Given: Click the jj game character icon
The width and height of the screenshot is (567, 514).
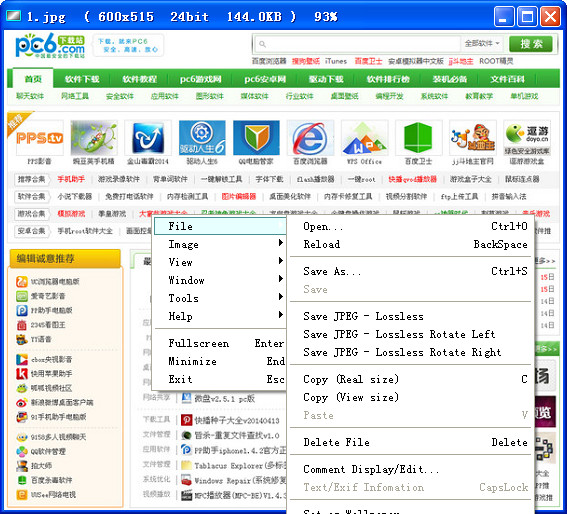Looking at the screenshot, I should 473,138.
